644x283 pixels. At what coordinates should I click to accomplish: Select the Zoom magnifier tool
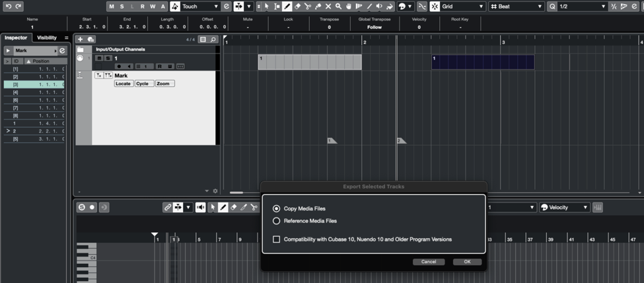pyautogui.click(x=338, y=6)
